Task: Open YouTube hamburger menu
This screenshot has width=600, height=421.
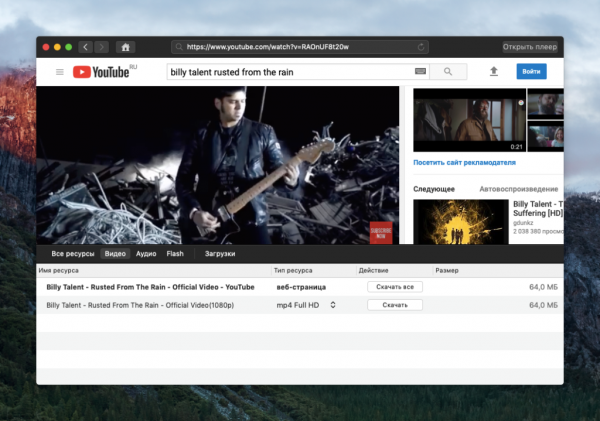Action: coord(60,72)
